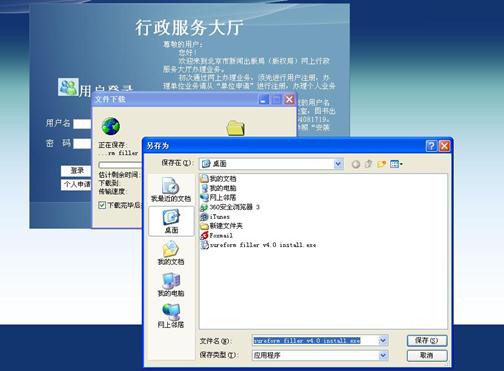Select Foxmail shortcut in file list
This screenshot has height=371, width=504.
pos(217,235)
